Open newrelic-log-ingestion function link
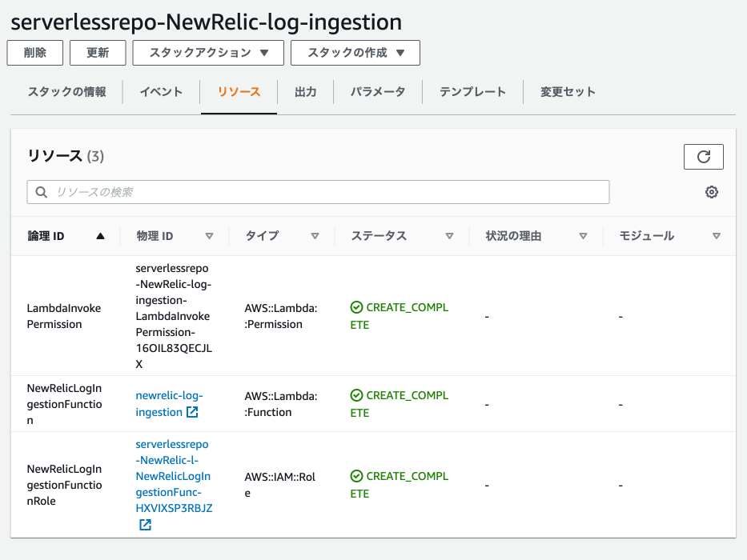This screenshot has height=560, width=747. pyautogui.click(x=169, y=403)
